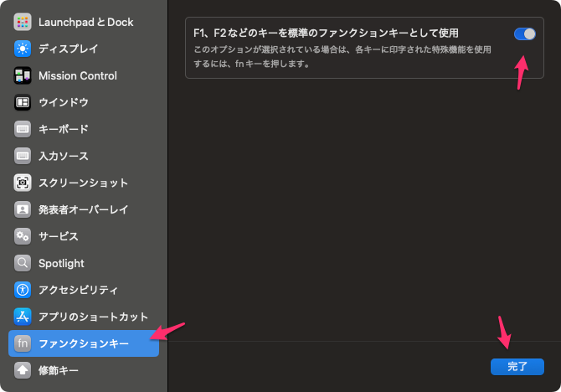Select 入力ソース in the sidebar
Viewport: 561px width, 392px height.
(x=63, y=156)
